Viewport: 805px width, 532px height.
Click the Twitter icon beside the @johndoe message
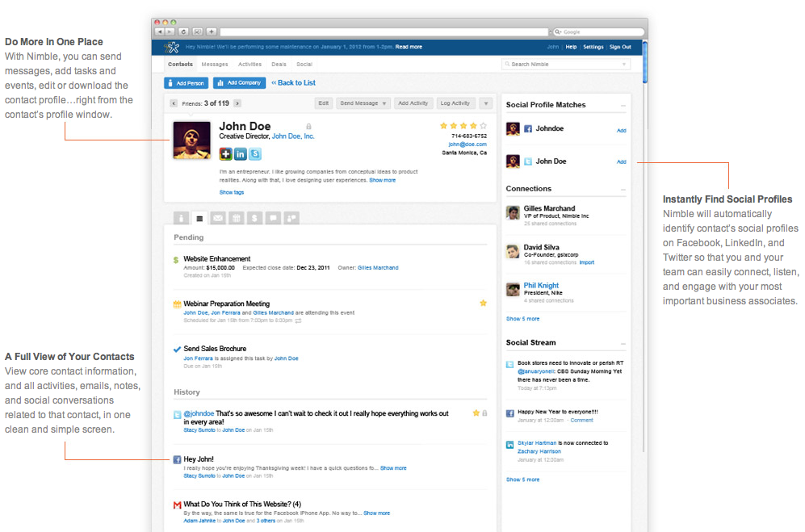tap(177, 414)
